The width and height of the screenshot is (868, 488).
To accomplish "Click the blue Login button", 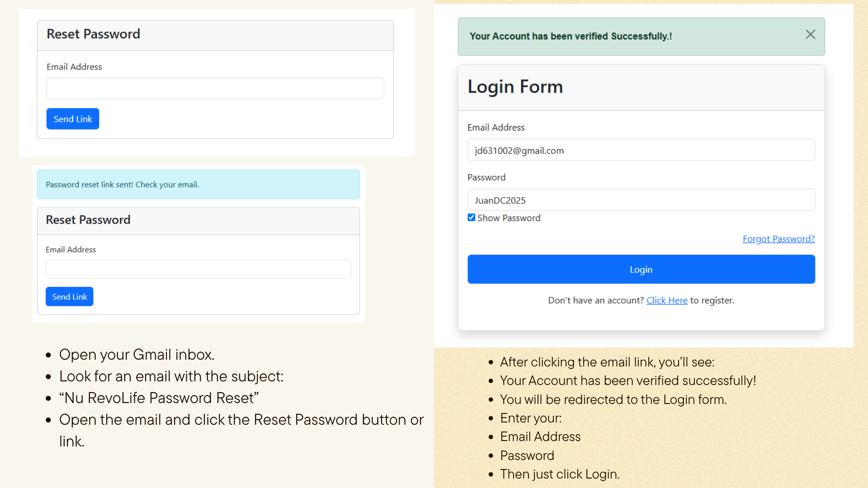I will pos(641,269).
